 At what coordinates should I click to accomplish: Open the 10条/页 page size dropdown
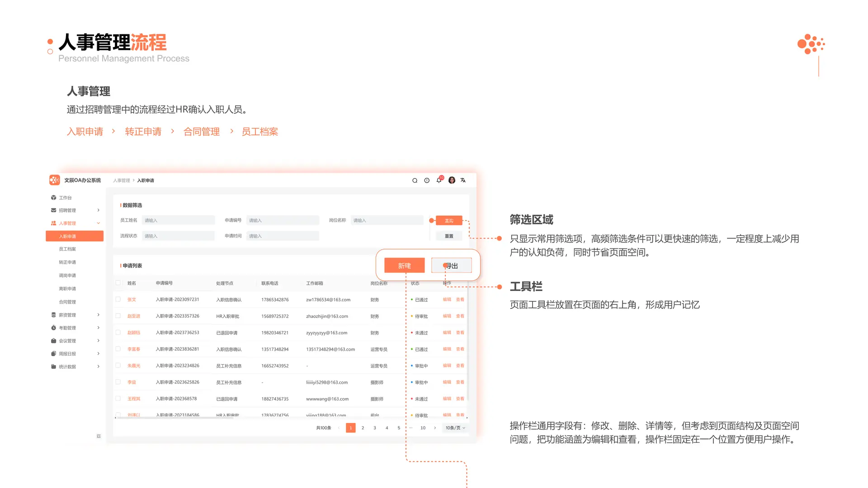[x=455, y=428]
